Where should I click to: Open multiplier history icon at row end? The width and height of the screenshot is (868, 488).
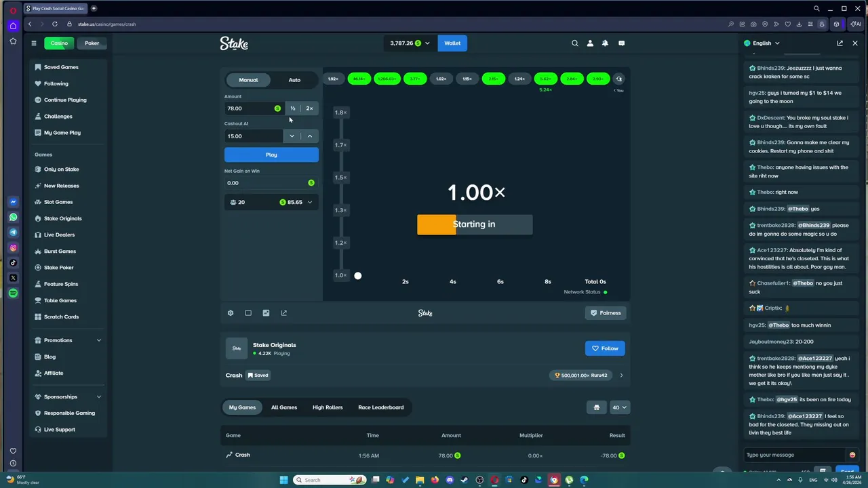(x=618, y=79)
